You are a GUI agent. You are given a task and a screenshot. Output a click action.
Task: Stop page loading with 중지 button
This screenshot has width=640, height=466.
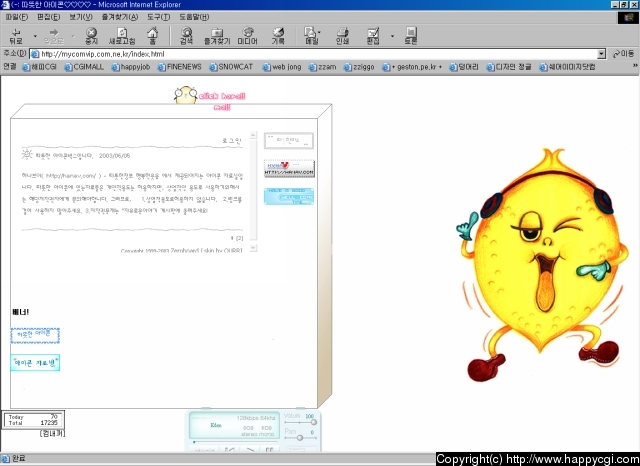pyautogui.click(x=91, y=36)
